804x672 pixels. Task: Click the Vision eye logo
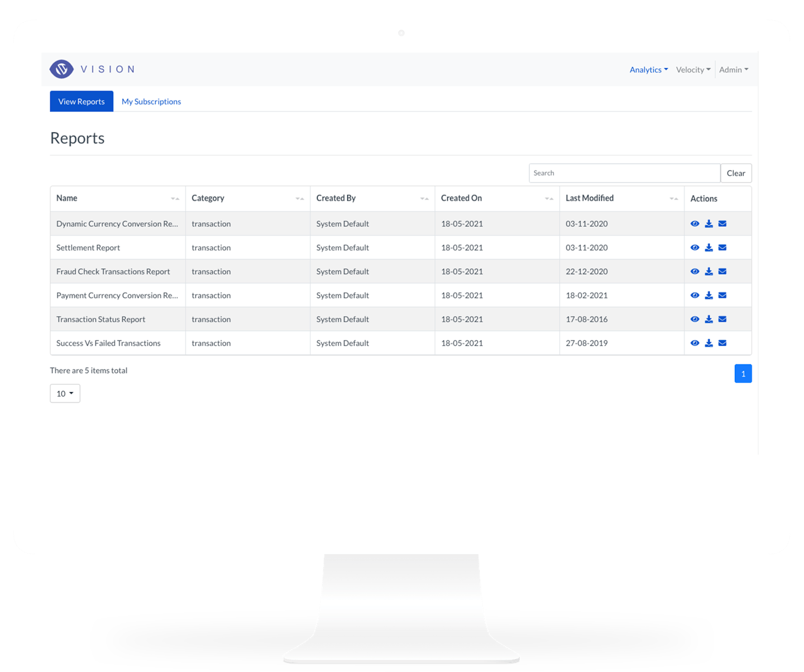pyautogui.click(x=61, y=69)
